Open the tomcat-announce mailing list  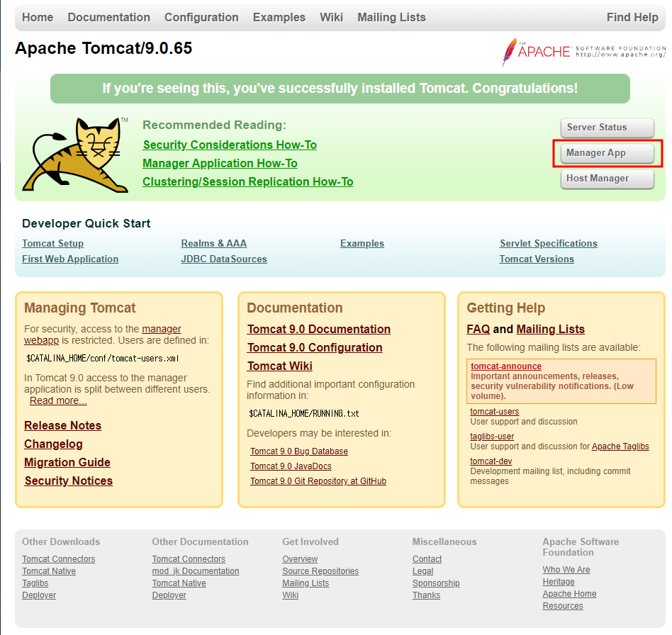click(x=506, y=366)
